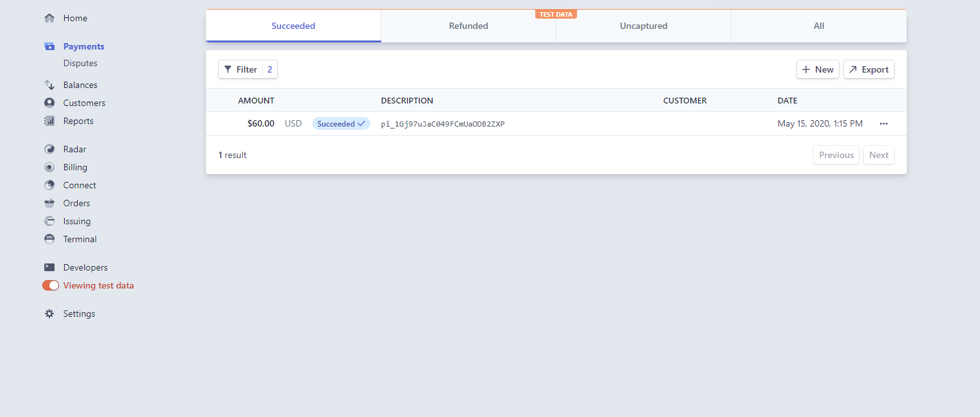Click the Billing circle icon
The width and height of the screenshot is (980, 417).
[x=49, y=167]
